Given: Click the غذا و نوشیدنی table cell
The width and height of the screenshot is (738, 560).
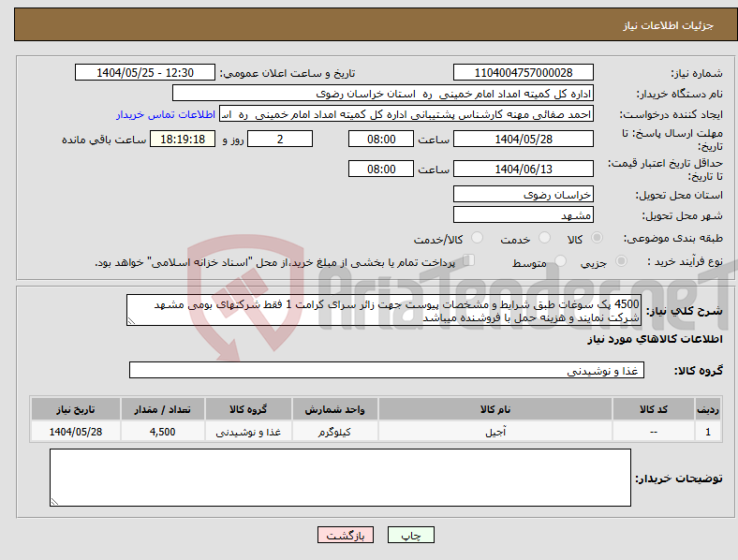Looking at the screenshot, I should tap(248, 432).
